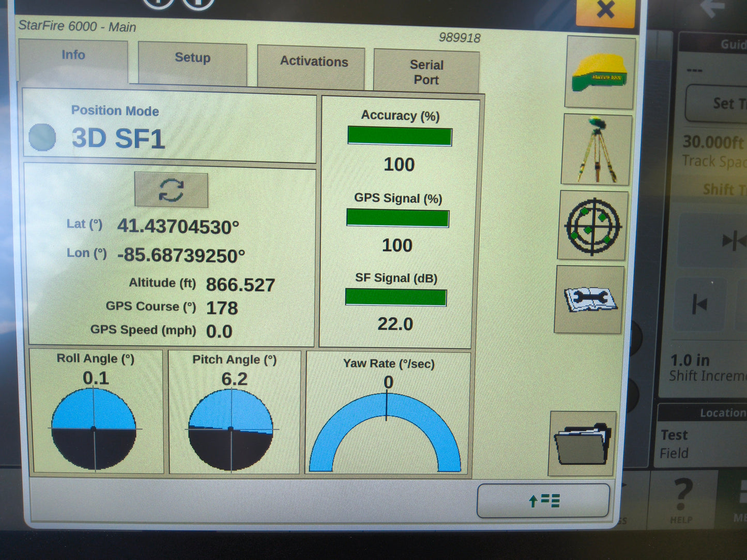
Task: Click the Accuracy percentage progress bar
Action: 400,136
